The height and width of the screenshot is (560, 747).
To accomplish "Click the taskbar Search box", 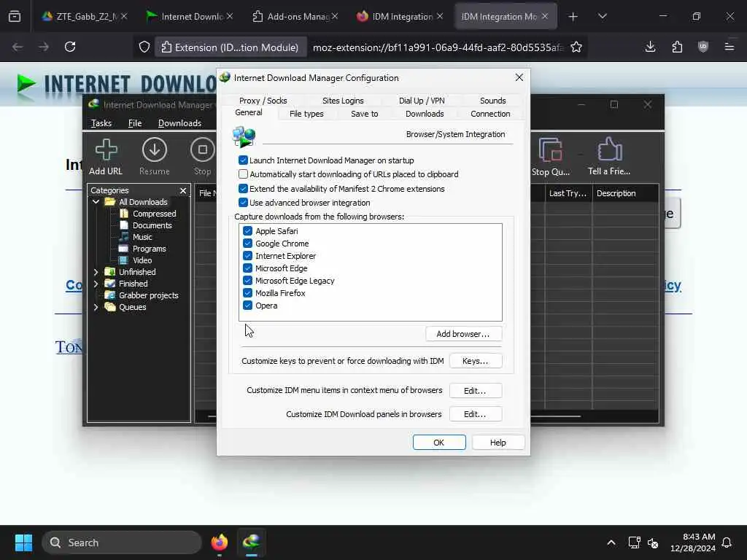I will (122, 542).
